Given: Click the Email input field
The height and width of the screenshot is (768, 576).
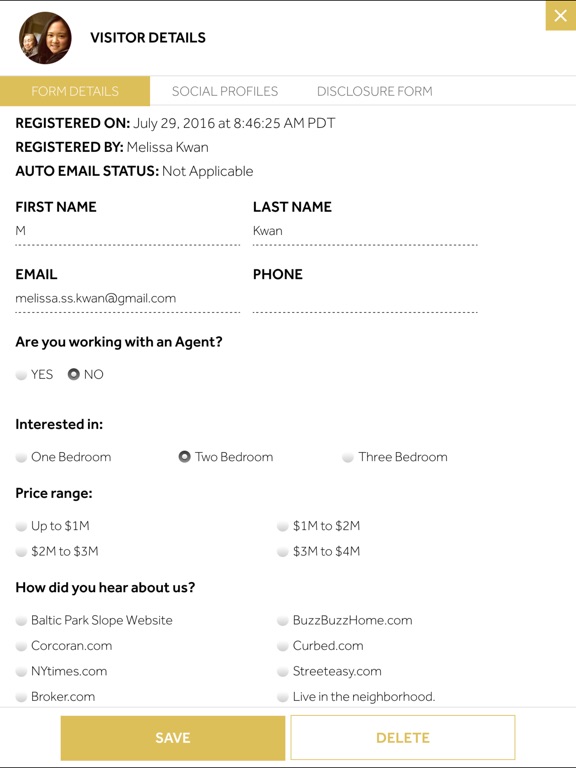Looking at the screenshot, I should tap(127, 299).
